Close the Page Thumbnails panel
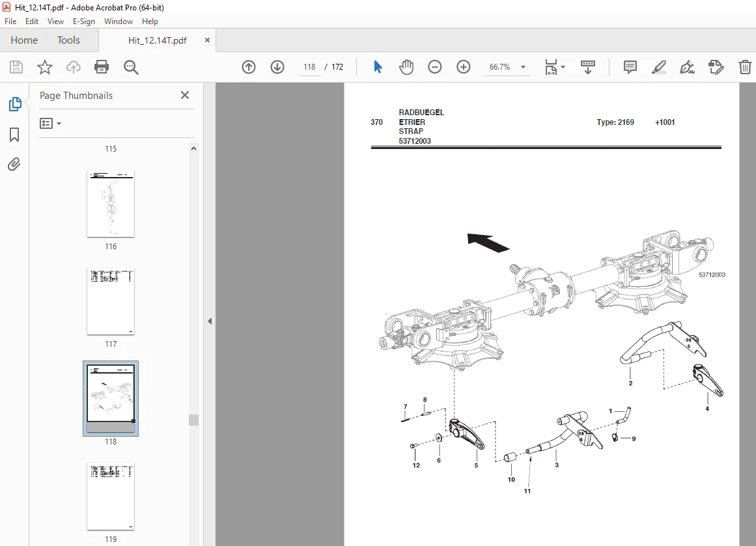756x546 pixels. click(x=185, y=95)
